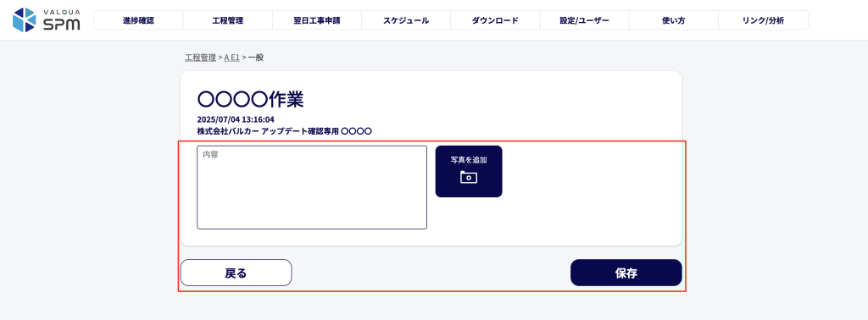Viewport: 868px width, 320px height.
Task: Select the 翌日工事申請 menu item
Action: click(317, 20)
